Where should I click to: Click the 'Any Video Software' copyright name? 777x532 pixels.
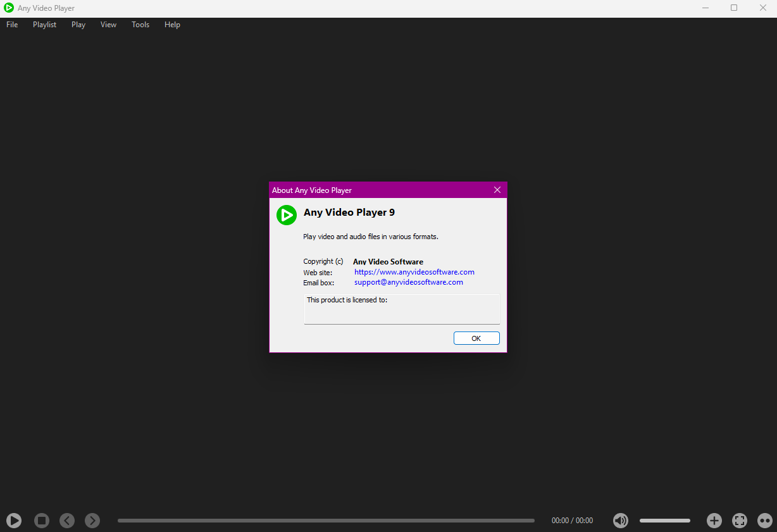(388, 262)
